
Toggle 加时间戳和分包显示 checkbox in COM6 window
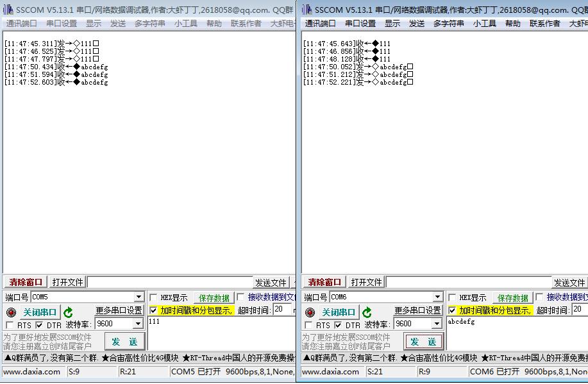pyautogui.click(x=452, y=310)
